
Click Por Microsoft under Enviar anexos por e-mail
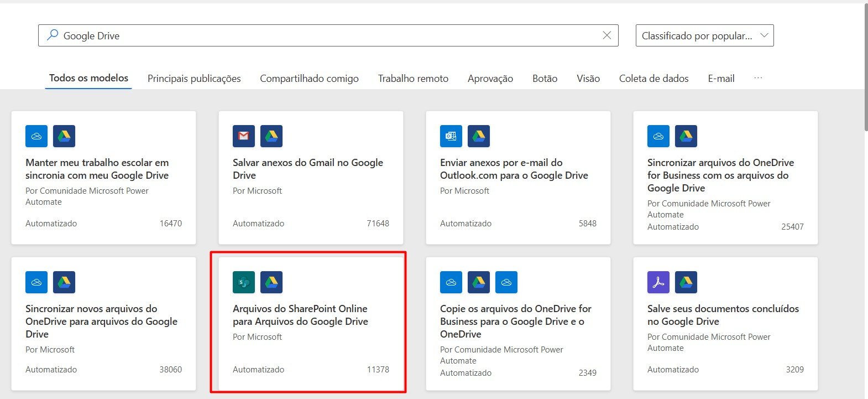tap(464, 191)
